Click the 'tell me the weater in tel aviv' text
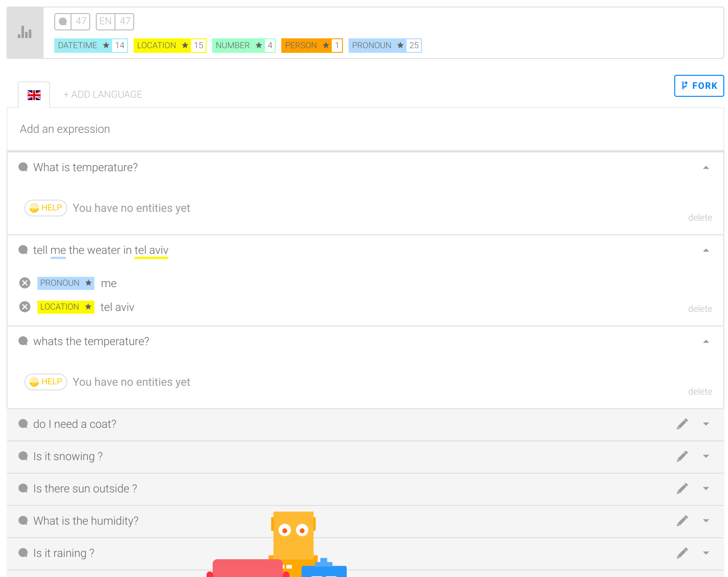 point(100,250)
